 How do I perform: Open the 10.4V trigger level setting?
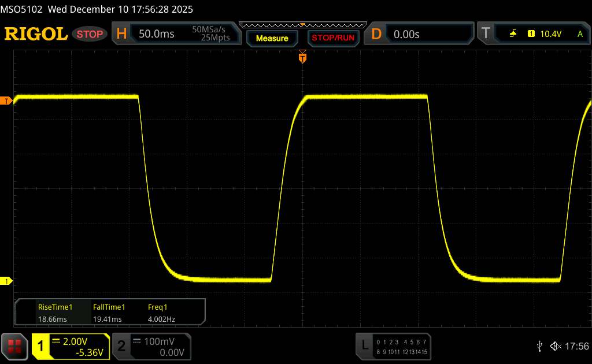[550, 34]
